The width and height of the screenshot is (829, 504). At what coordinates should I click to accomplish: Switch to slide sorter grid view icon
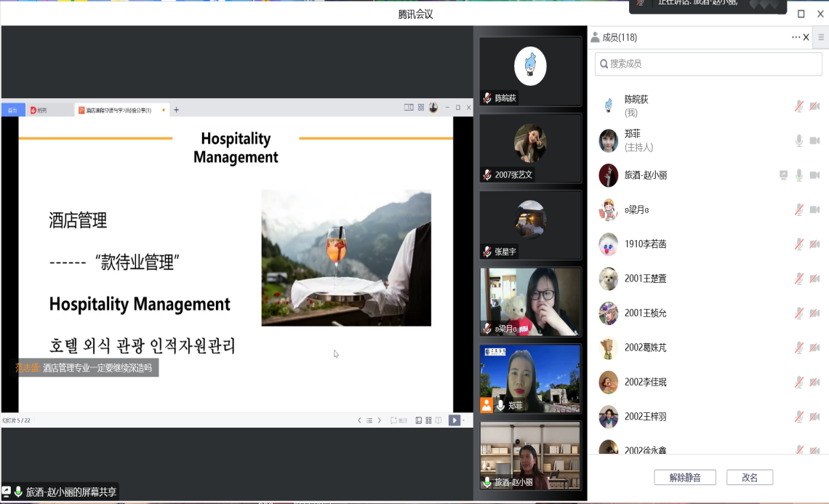pyautogui.click(x=429, y=420)
